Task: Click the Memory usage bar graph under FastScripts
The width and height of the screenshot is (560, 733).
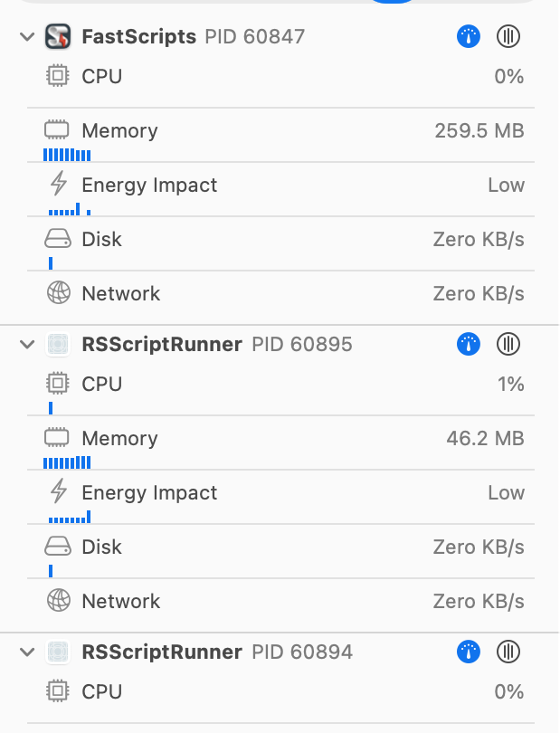Action: [x=67, y=155]
